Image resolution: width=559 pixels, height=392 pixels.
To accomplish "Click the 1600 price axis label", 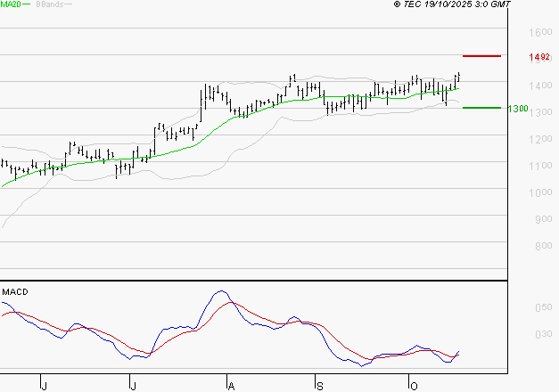I will 540,32.
